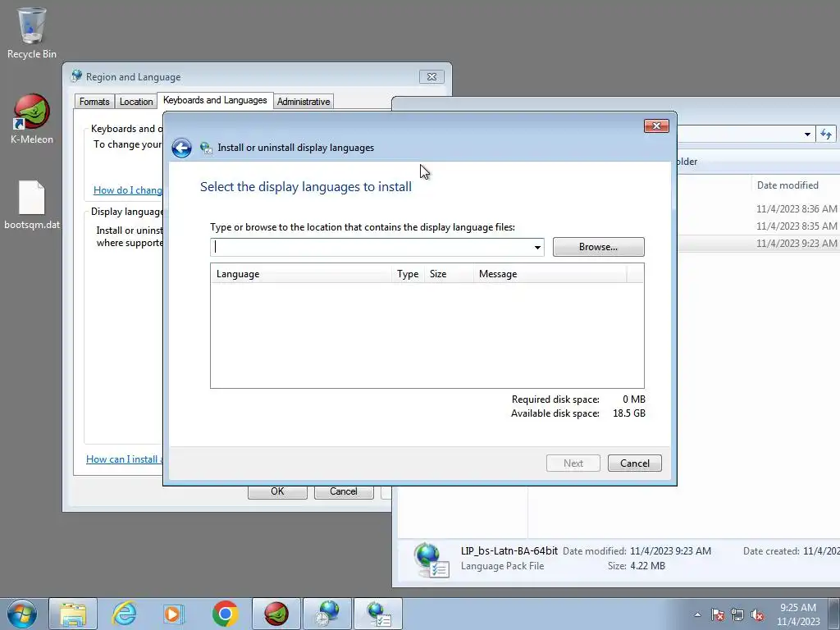
Task: Open File Explorer from the taskbar
Action: click(x=73, y=614)
